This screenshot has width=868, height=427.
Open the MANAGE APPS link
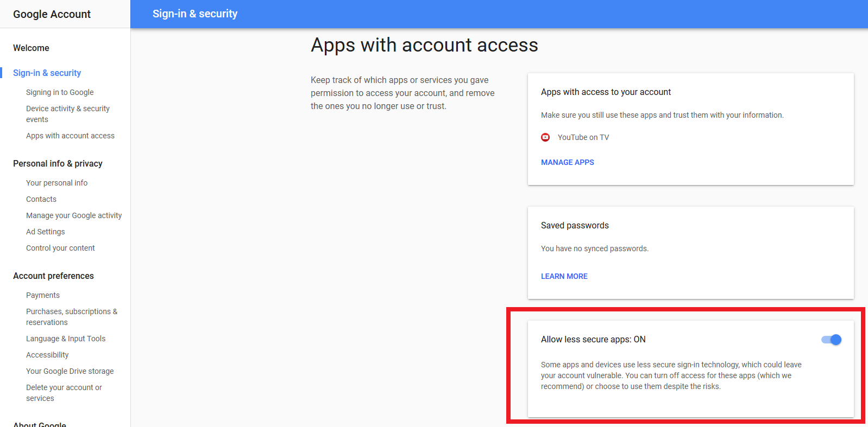click(567, 162)
